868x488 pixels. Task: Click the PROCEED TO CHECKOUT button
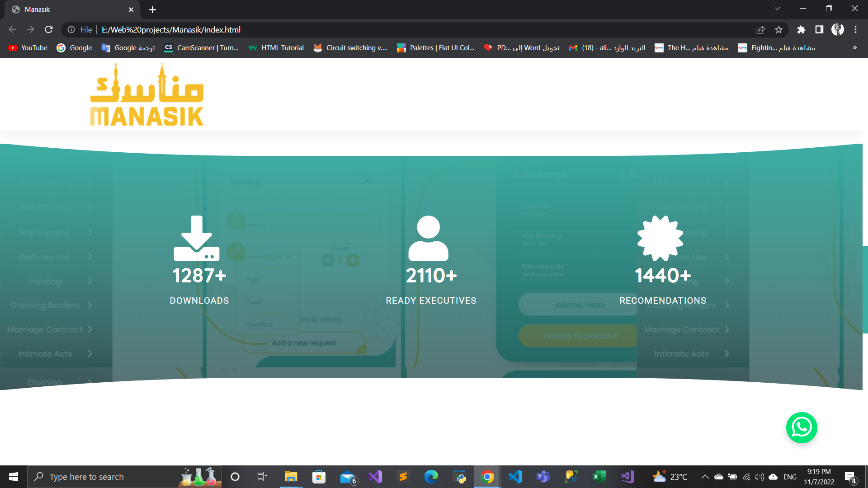(579, 336)
